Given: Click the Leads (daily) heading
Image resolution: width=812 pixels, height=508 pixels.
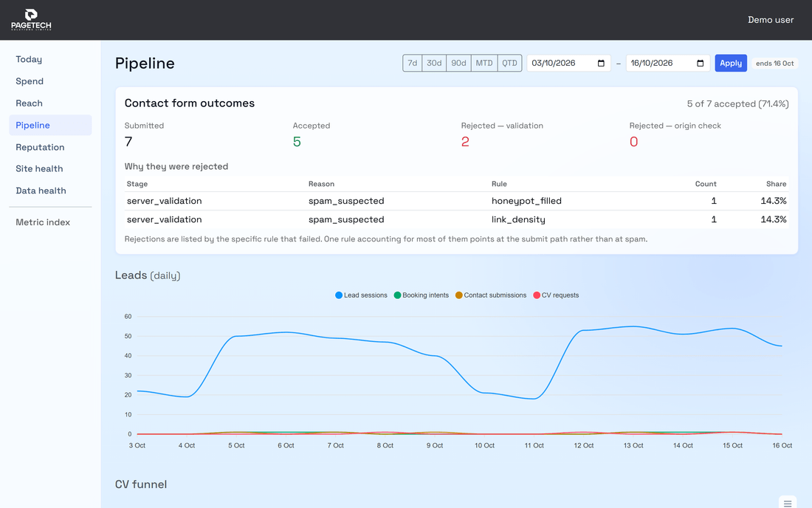Looking at the screenshot, I should click(x=148, y=275).
